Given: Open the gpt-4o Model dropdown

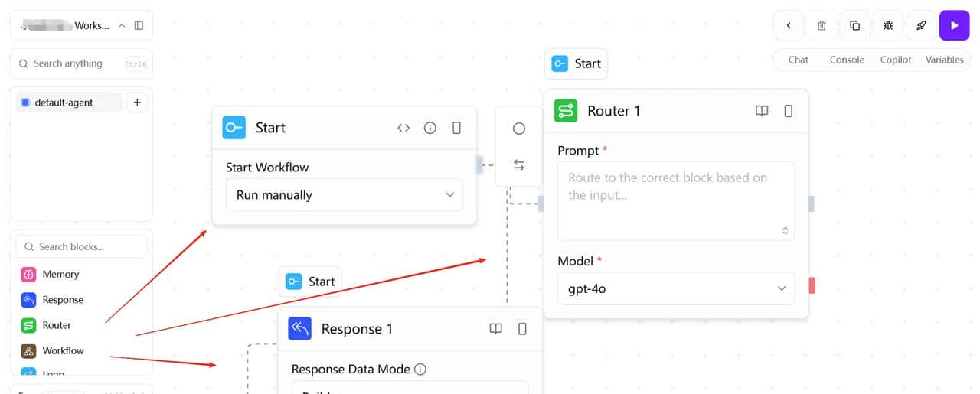Looking at the screenshot, I should pos(676,288).
